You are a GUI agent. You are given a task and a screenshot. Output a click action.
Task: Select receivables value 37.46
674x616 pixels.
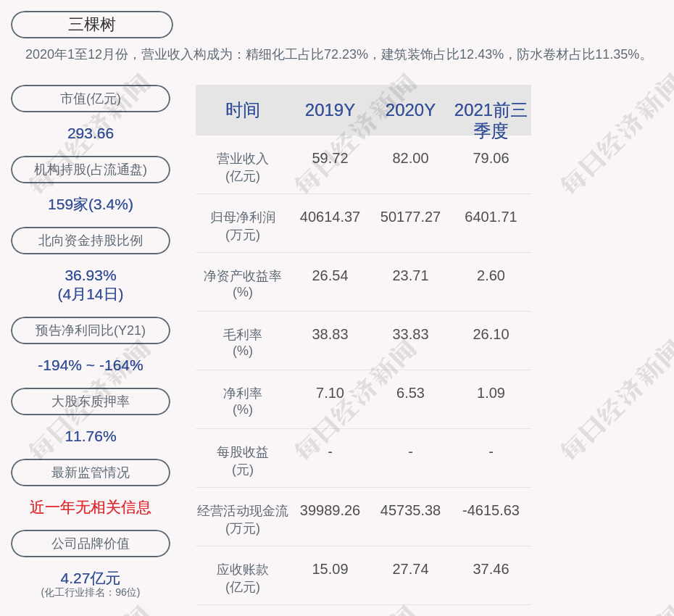pos(491,569)
